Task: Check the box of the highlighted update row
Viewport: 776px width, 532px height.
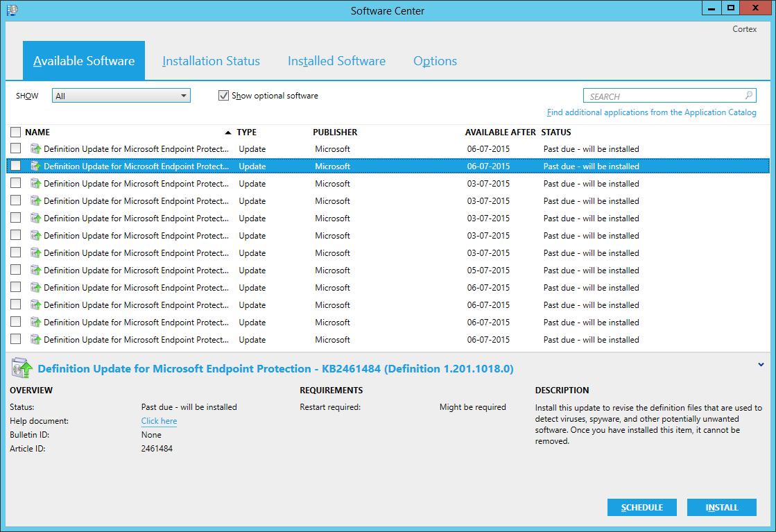Action: 15,165
